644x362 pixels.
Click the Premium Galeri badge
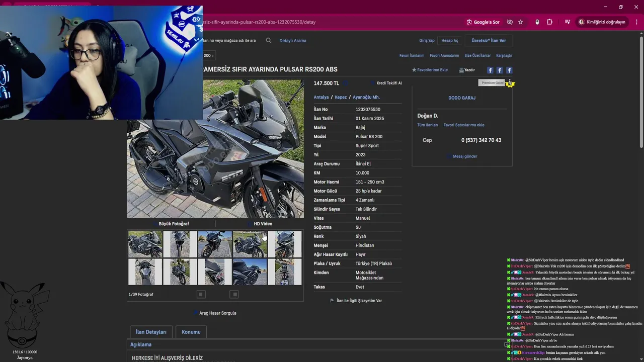pos(492,82)
